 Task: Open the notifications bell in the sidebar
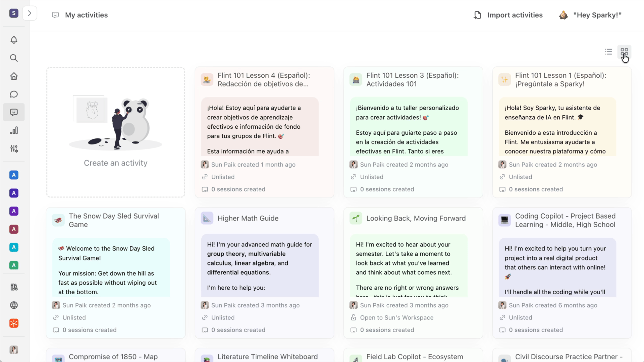pos(14,40)
